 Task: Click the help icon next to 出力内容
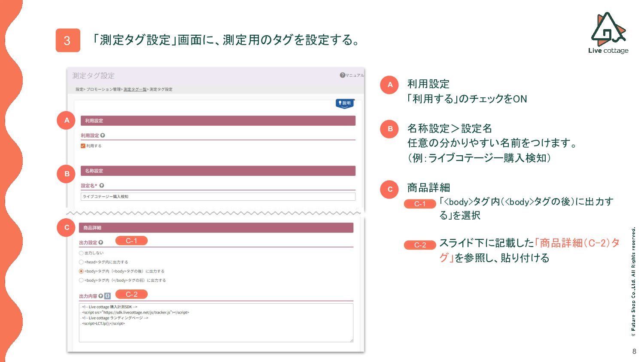(101, 296)
